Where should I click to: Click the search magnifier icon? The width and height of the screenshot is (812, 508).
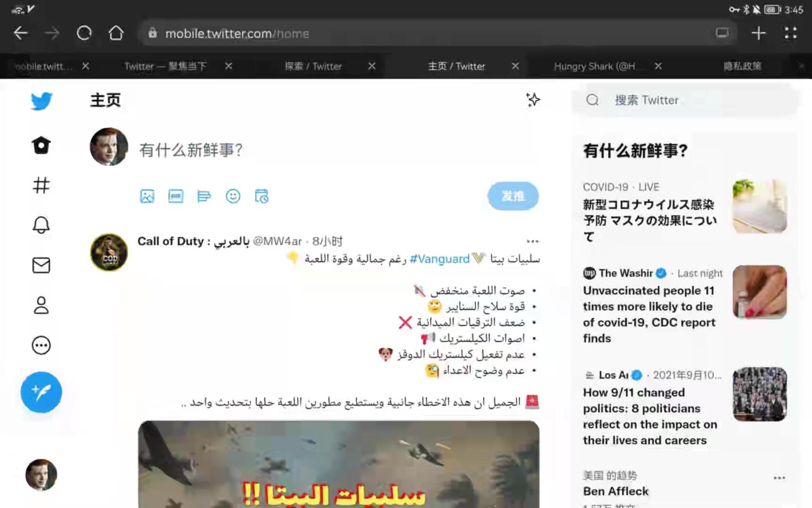(x=593, y=100)
